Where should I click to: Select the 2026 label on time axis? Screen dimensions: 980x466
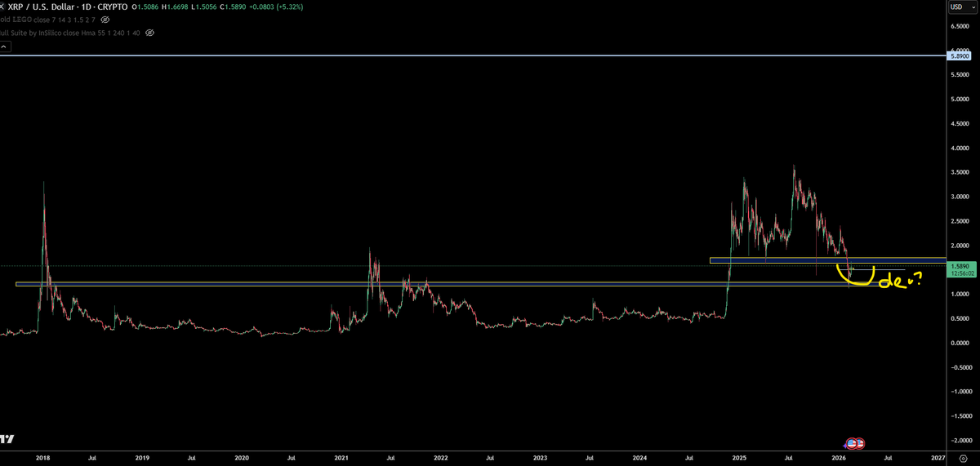point(838,459)
